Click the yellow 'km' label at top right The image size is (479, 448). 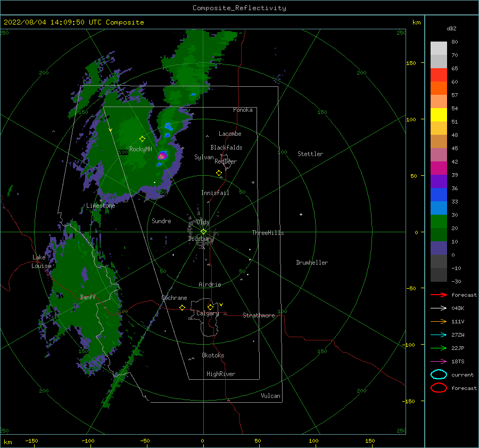pyautogui.click(x=416, y=22)
